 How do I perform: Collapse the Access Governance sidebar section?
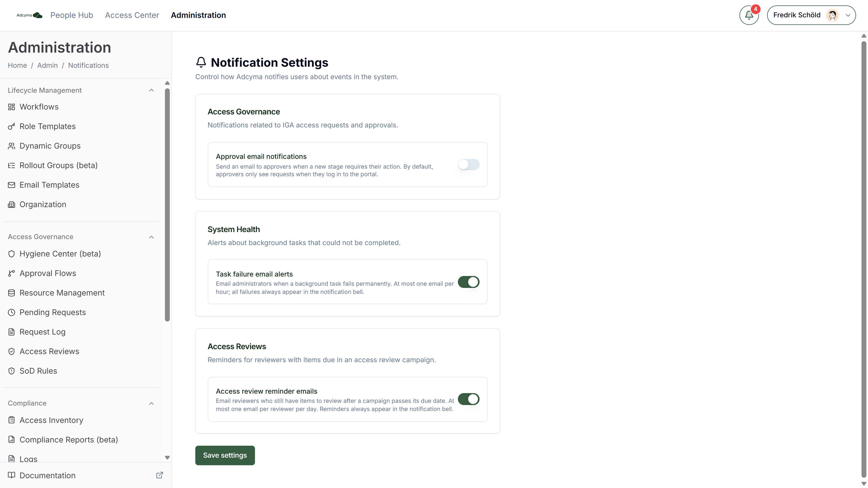pyautogui.click(x=151, y=237)
